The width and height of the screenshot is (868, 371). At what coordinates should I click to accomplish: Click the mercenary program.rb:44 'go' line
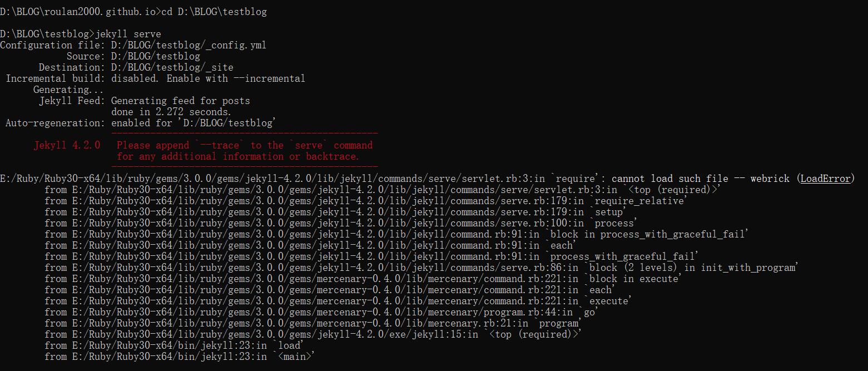click(321, 312)
